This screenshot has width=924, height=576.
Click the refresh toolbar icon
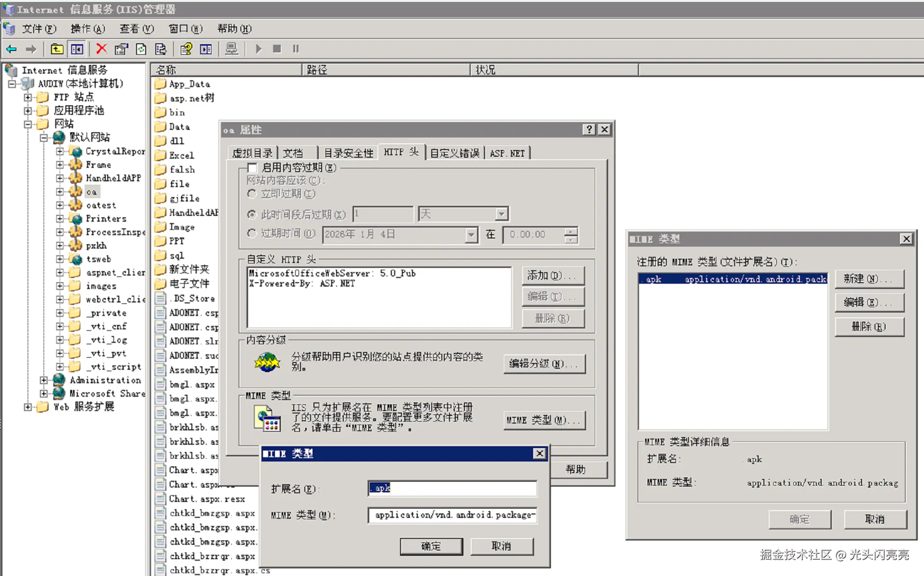(141, 49)
